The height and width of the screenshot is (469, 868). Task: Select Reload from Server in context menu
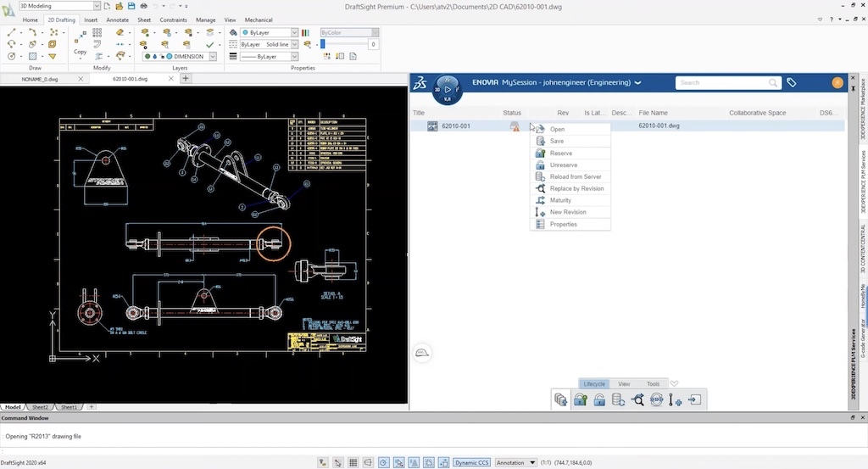(575, 176)
